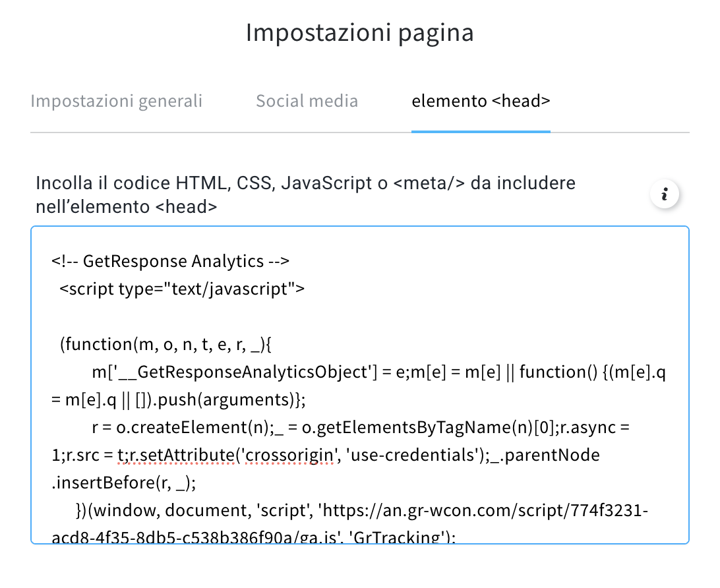Click the '__GetResponseAnalyticsObject' code line
This screenshot has width=720, height=588.
[x=378, y=372]
